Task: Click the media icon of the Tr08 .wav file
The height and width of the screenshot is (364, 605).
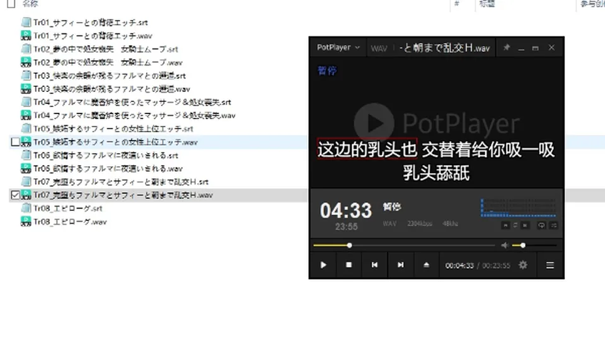Action: [x=26, y=222]
